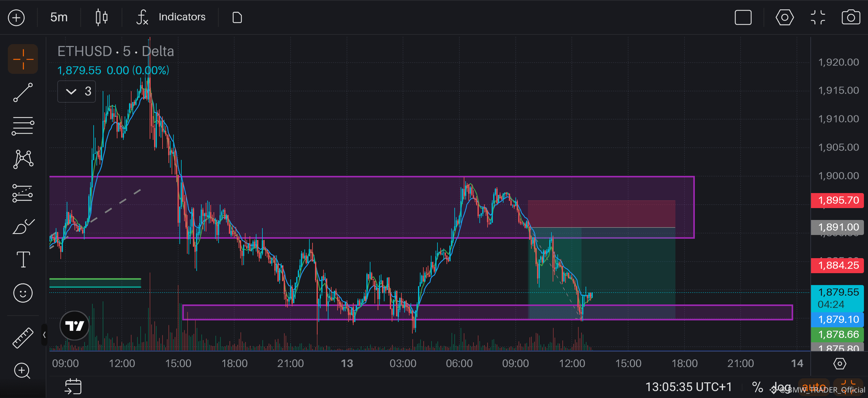Screen dimensions: 868x398
Task: Change chart type with the candlestick icon
Action: pos(101,18)
